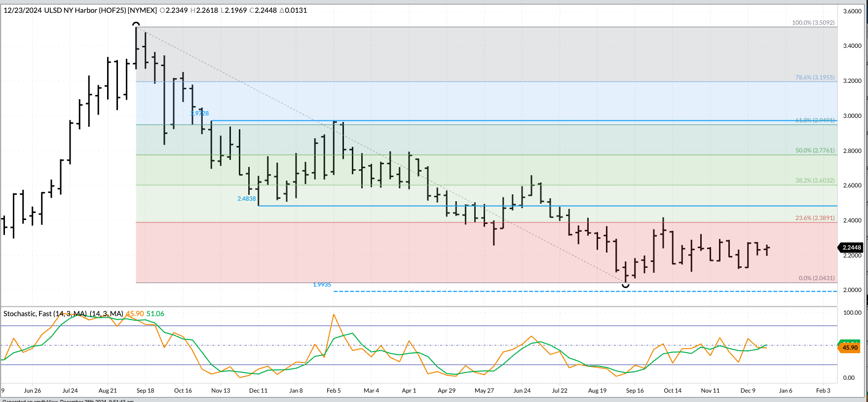Click the orange 45.90 stochastic value tag
868x402 pixels.
[x=850, y=348]
